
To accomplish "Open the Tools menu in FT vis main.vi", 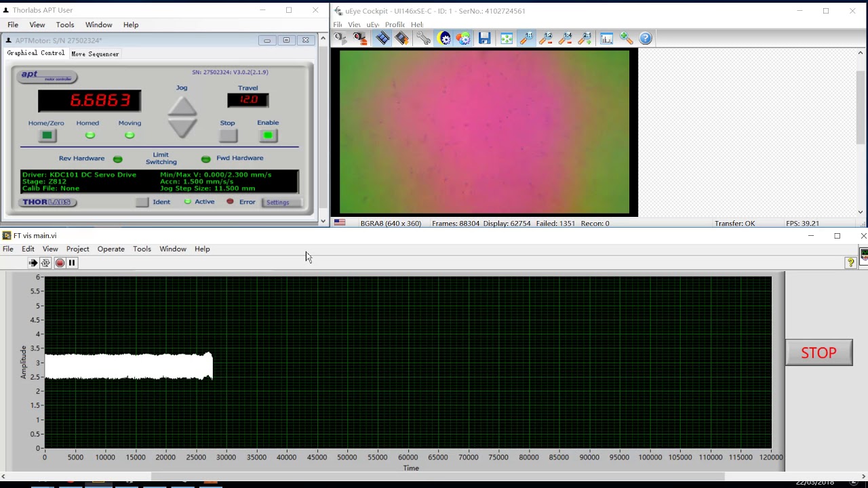I will click(142, 249).
